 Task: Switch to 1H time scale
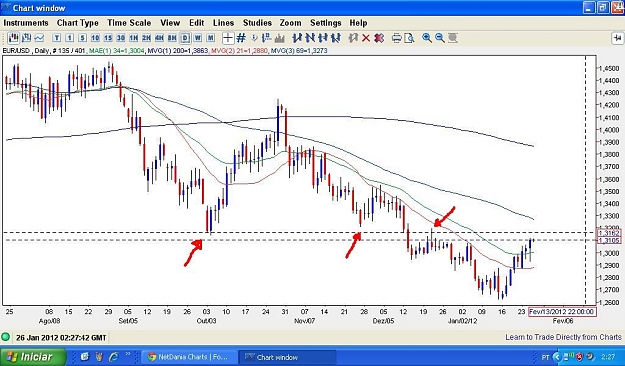tap(133, 38)
